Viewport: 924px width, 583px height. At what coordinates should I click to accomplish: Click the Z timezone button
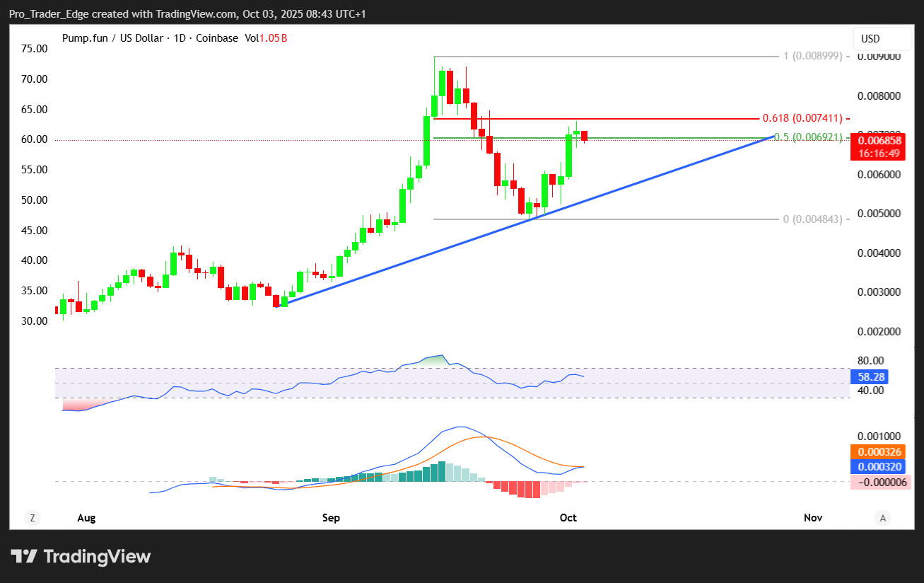(32, 518)
